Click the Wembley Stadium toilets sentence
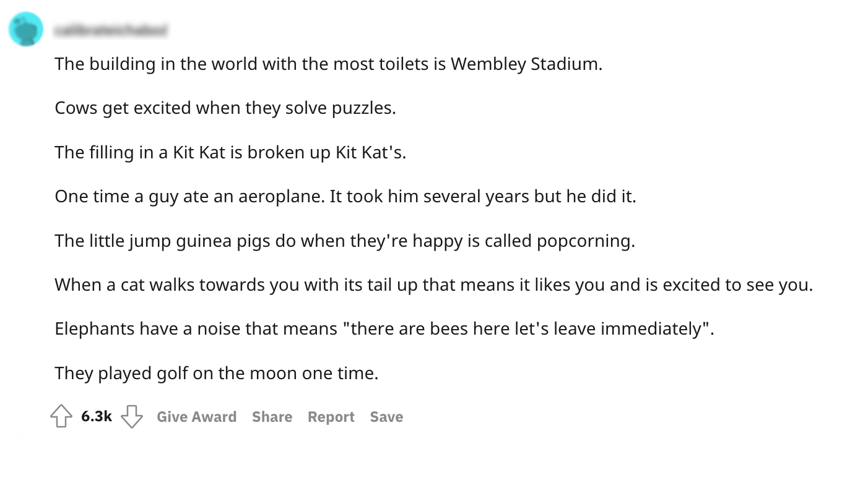The image size is (868, 480). tap(328, 64)
